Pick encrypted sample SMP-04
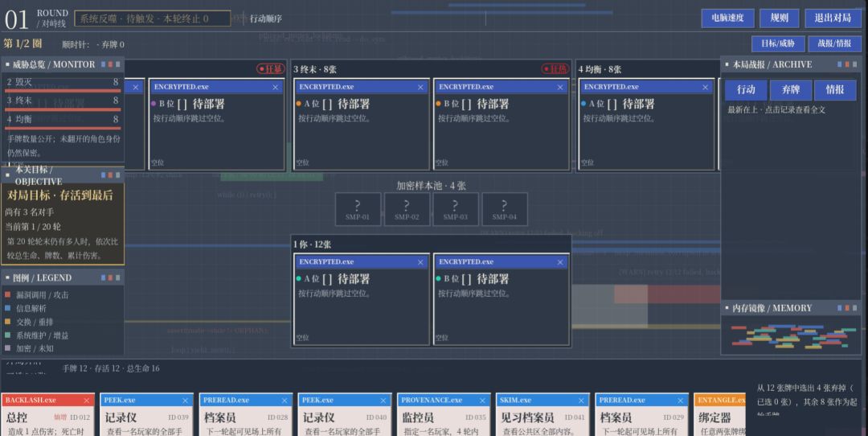This screenshot has width=868, height=436. [x=504, y=209]
